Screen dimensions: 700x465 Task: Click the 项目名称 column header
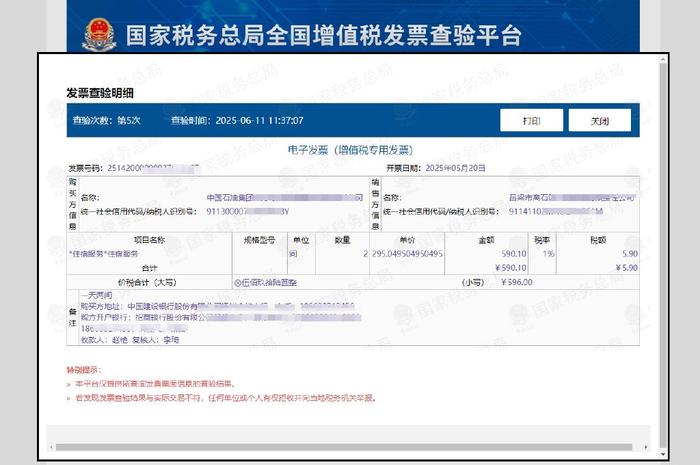pos(149,240)
